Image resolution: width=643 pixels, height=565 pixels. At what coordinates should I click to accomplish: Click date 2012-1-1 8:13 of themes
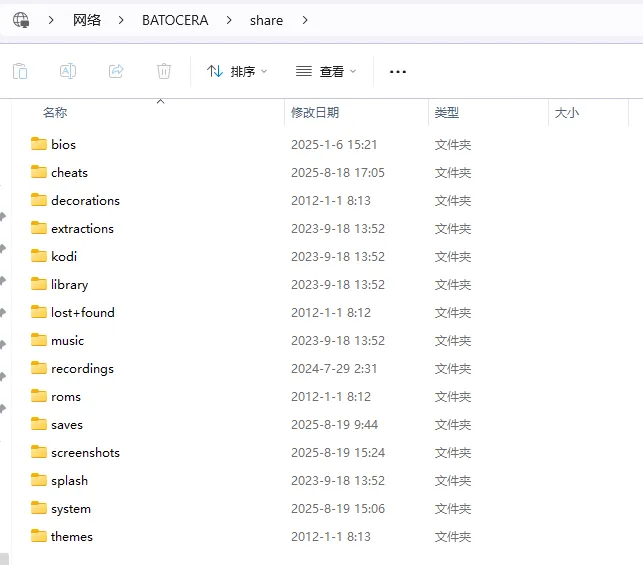pos(331,536)
